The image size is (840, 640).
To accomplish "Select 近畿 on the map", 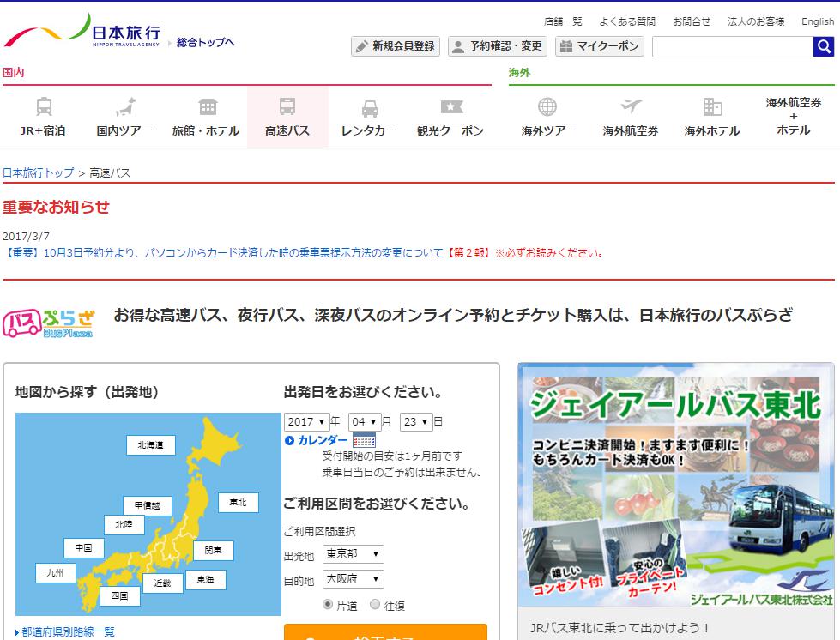I will tap(163, 583).
